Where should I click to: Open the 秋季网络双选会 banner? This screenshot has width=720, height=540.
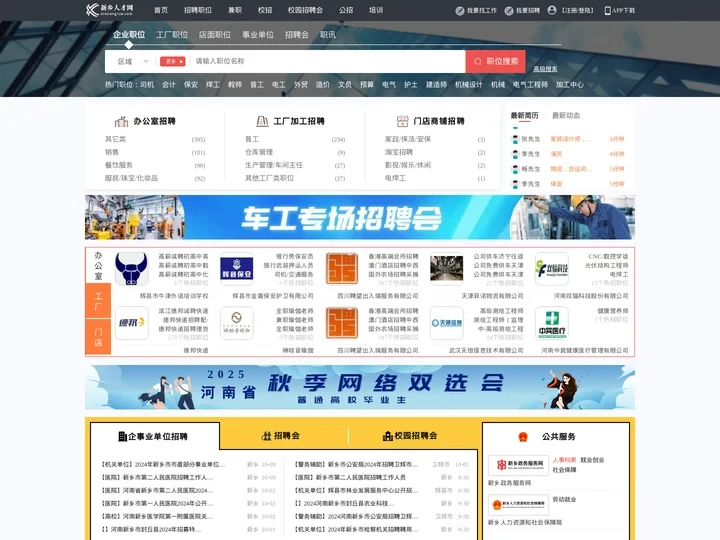[x=360, y=387]
